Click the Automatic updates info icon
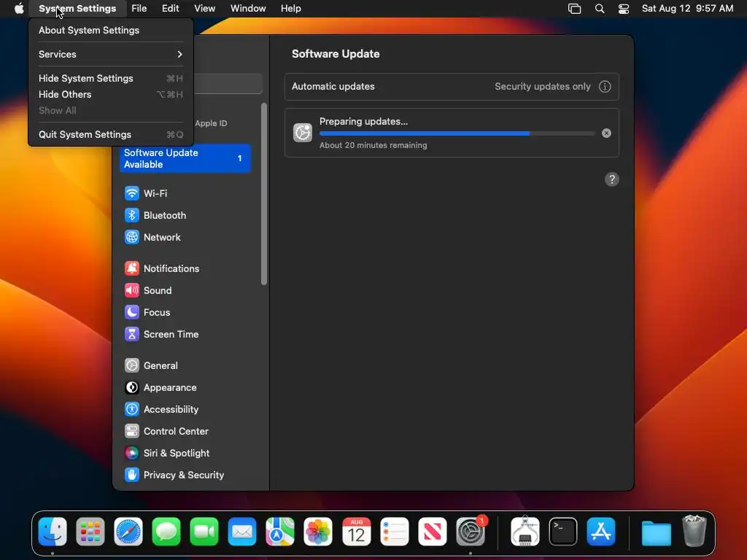Image resolution: width=747 pixels, height=560 pixels. (x=605, y=87)
